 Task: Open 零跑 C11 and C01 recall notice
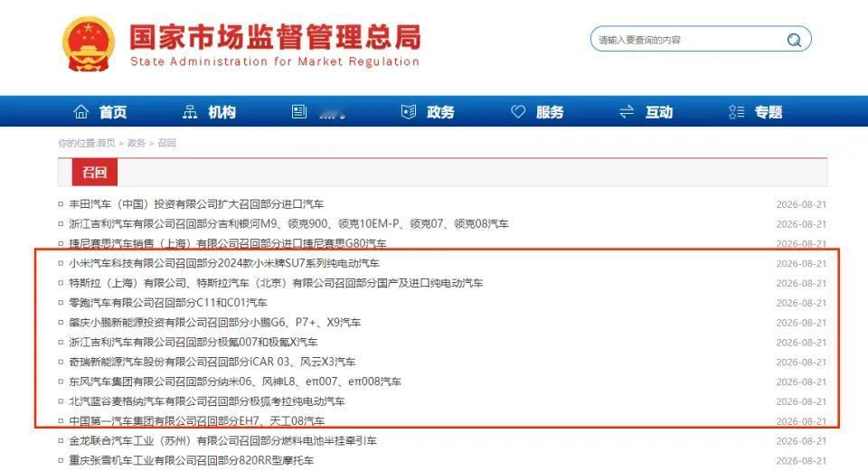(168, 303)
